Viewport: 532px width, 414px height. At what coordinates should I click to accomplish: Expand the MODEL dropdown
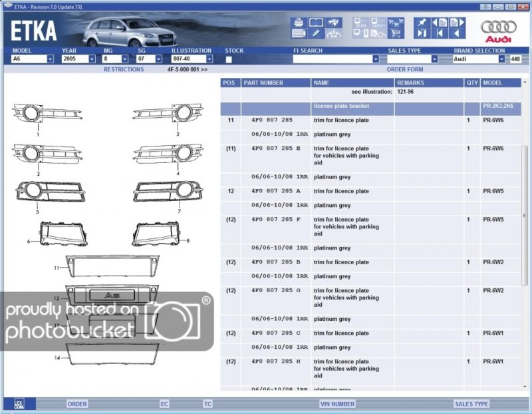tap(50, 59)
